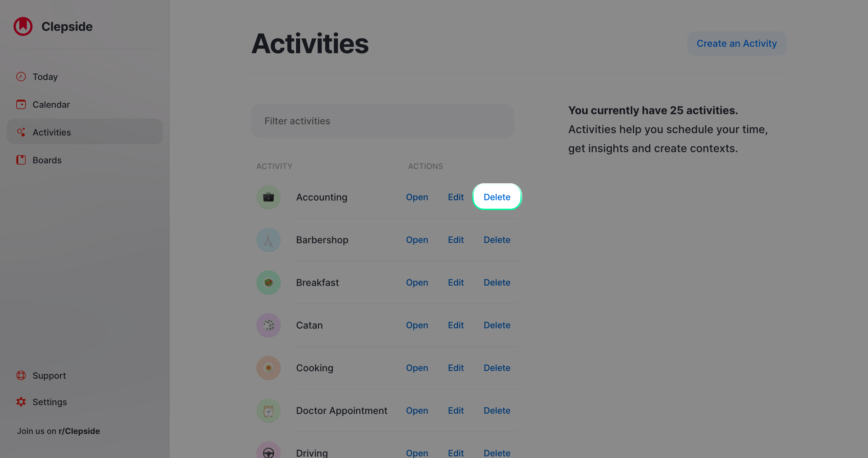Open the Boards icon in sidebar
868x458 pixels.
[x=21, y=160]
